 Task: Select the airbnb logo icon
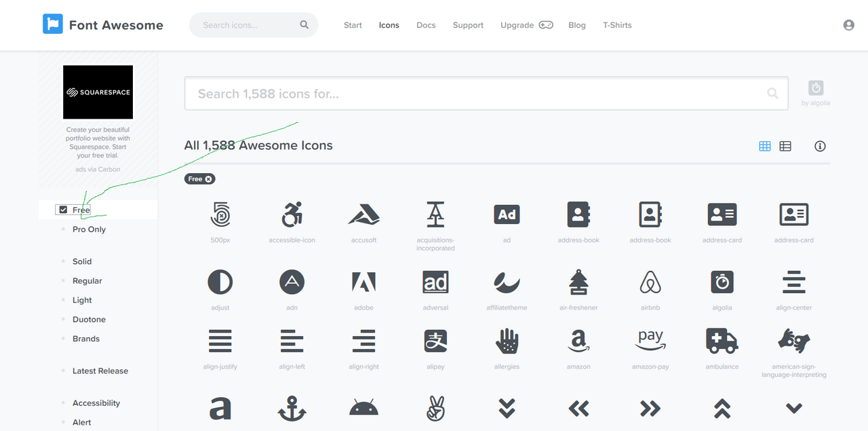pyautogui.click(x=650, y=282)
